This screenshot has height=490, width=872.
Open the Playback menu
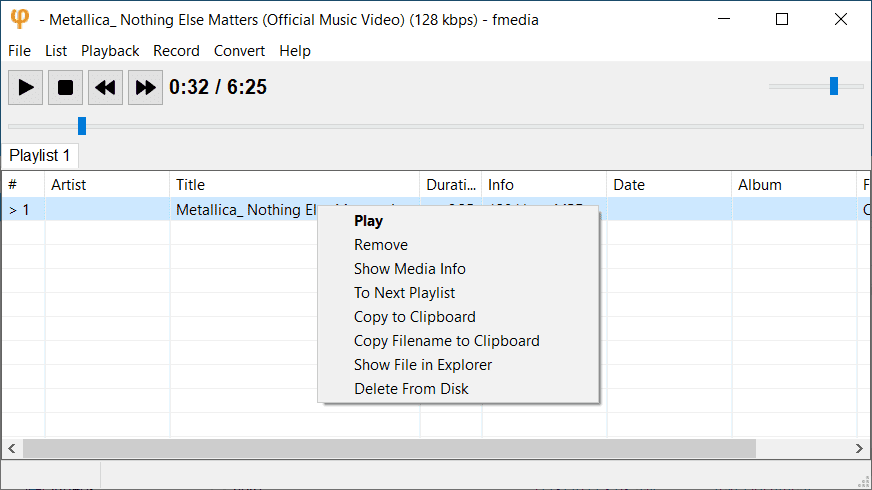click(110, 51)
